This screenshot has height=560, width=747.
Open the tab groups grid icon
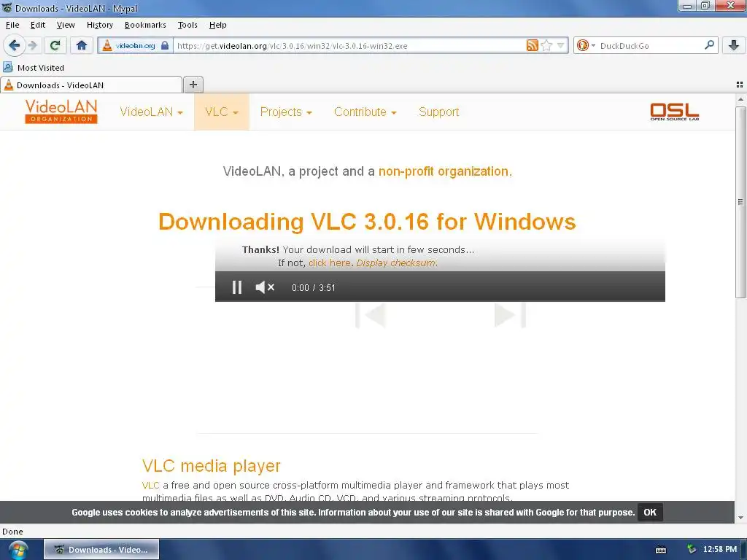pyautogui.click(x=740, y=85)
